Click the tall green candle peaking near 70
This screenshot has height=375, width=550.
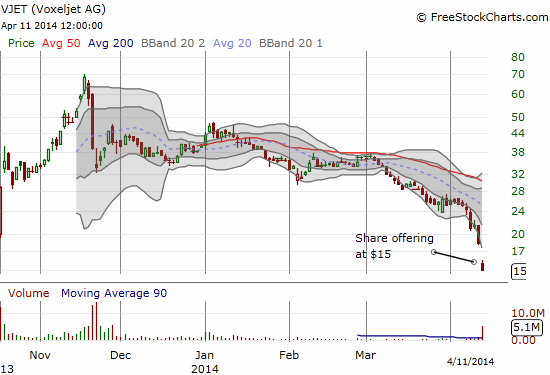point(84,83)
